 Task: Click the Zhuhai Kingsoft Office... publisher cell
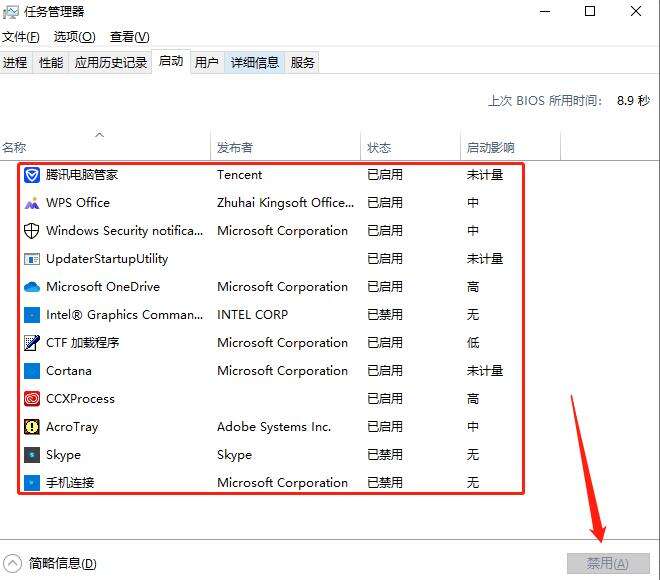pyautogui.click(x=285, y=203)
